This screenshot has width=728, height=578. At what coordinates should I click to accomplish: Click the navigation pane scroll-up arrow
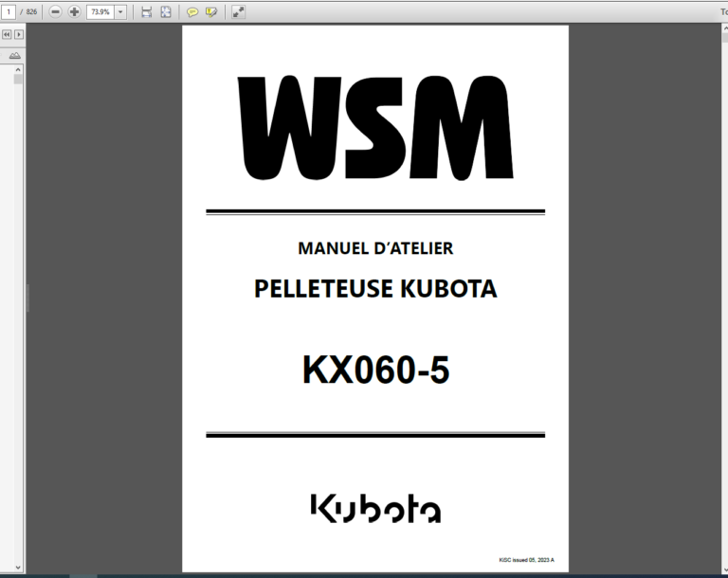pyautogui.click(x=18, y=69)
